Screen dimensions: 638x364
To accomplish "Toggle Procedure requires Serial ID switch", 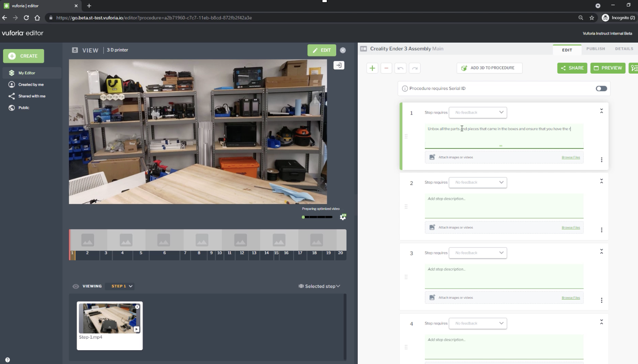I will [x=601, y=89].
